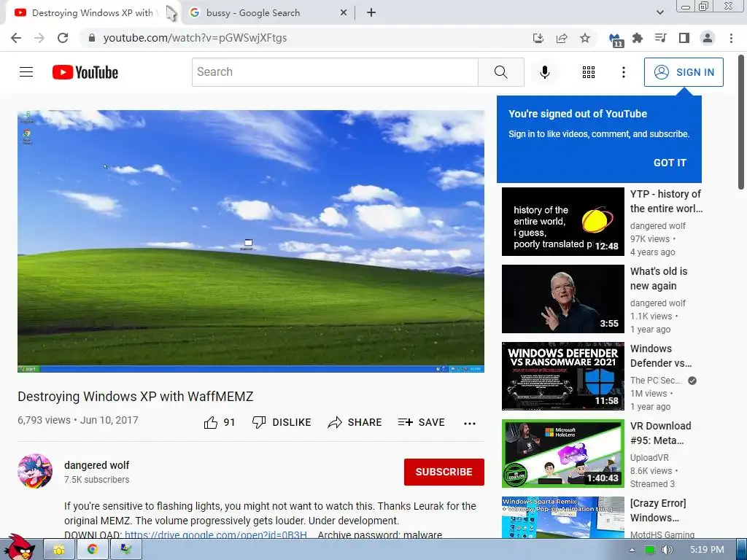Open YTP - history of the entire world title
Image resolution: width=747 pixels, height=560 pixels.
click(666, 201)
